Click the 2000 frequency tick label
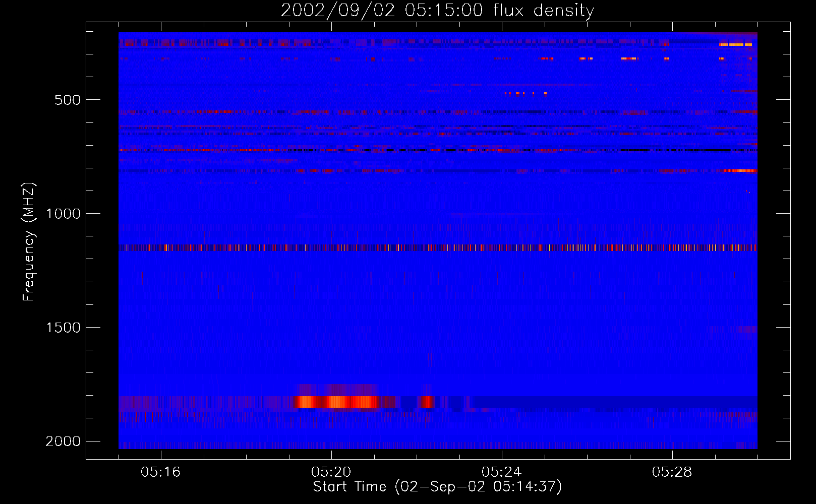The height and width of the screenshot is (504, 816). point(63,442)
